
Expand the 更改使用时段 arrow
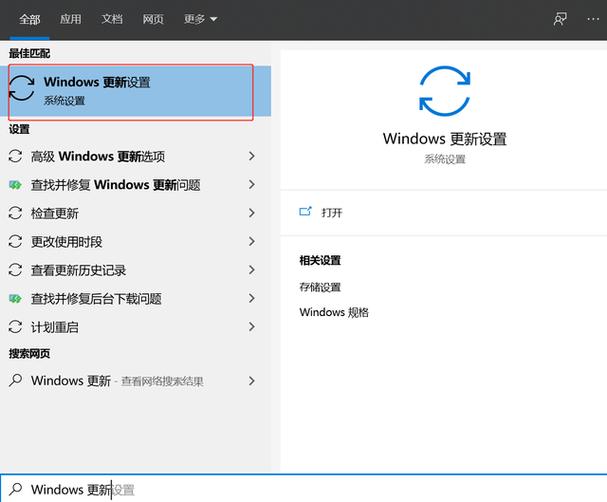[252, 242]
